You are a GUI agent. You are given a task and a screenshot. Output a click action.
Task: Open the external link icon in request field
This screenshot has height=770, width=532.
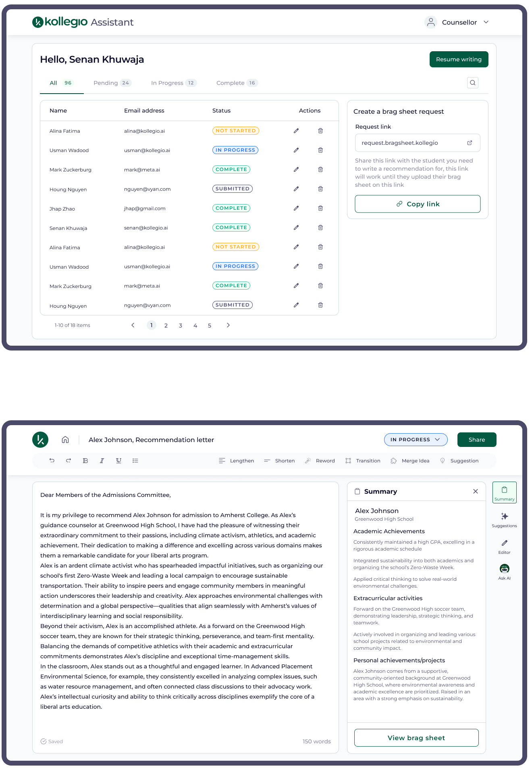(x=470, y=143)
